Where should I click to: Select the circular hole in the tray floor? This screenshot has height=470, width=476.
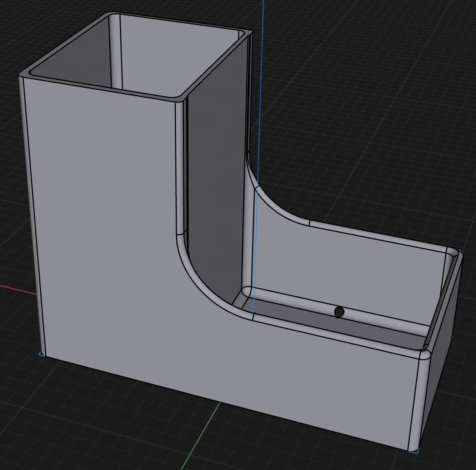point(339,312)
